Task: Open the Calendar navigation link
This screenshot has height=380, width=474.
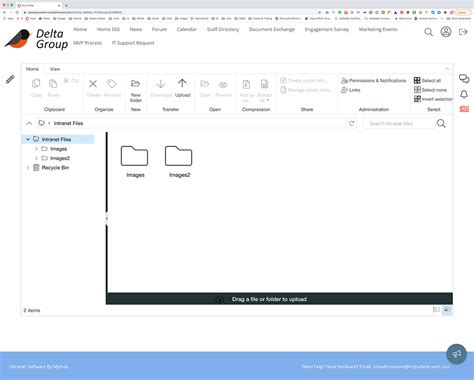Action: coord(187,29)
